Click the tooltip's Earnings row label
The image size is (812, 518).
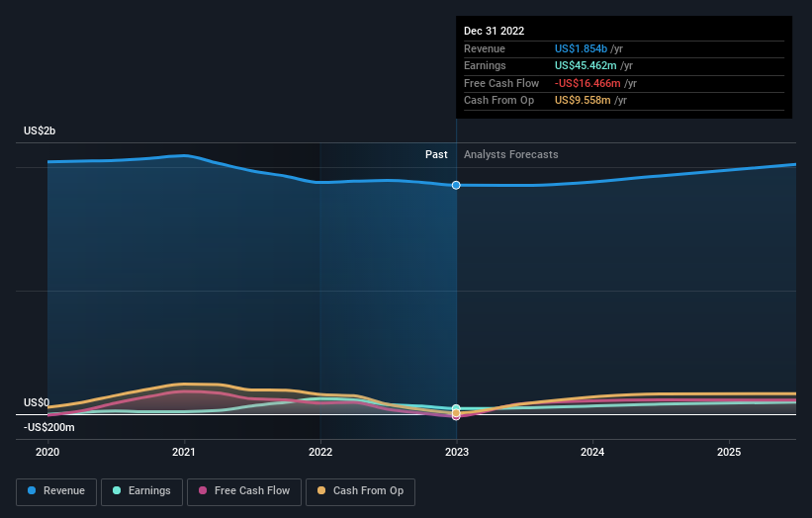tap(485, 65)
